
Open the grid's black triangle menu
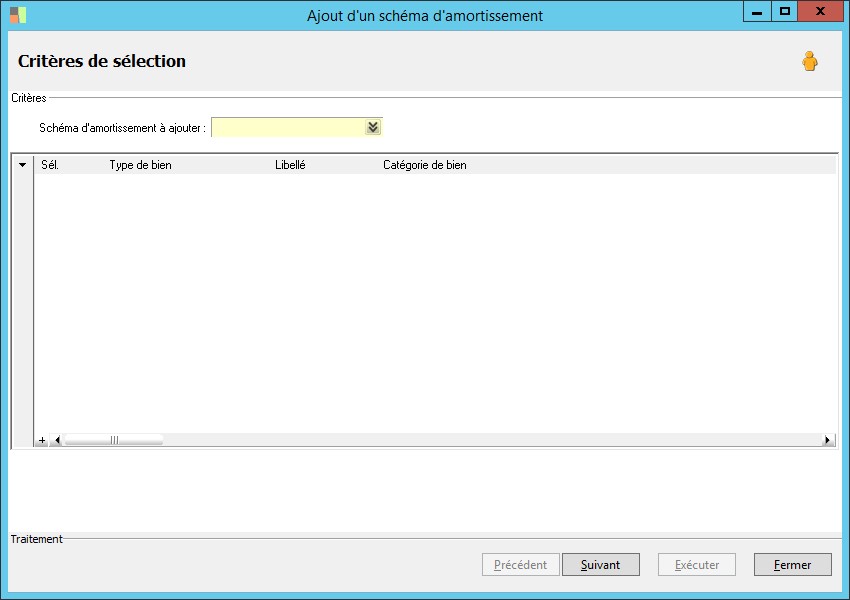(x=22, y=165)
